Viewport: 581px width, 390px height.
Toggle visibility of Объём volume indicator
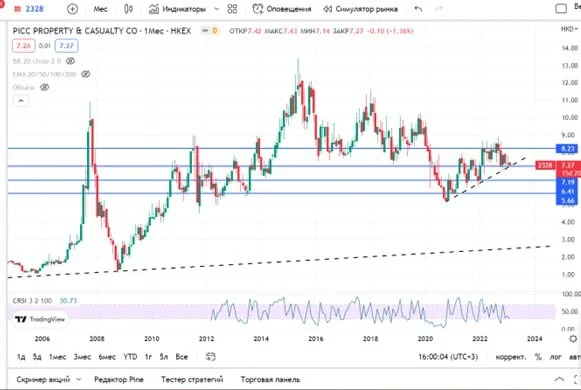[44, 87]
